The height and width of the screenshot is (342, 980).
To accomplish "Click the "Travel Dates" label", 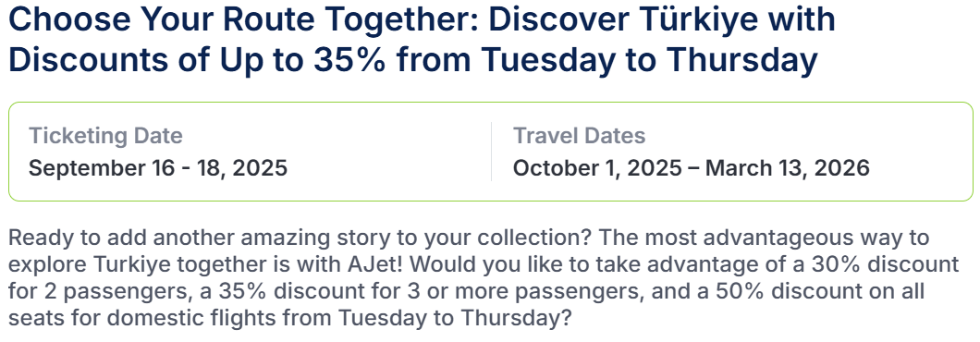I will coord(580,136).
